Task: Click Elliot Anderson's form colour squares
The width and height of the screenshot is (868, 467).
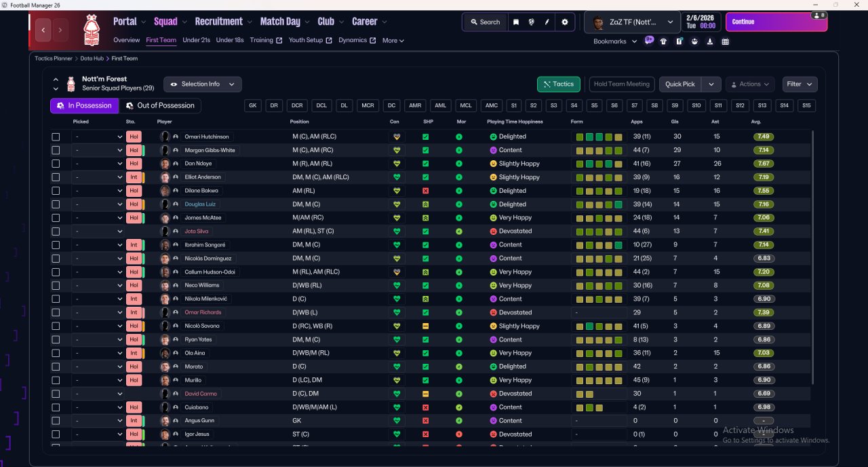Action: 599,177
